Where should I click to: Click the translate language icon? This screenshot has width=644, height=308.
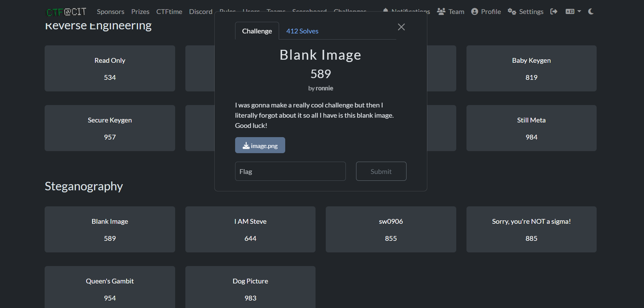click(x=569, y=11)
